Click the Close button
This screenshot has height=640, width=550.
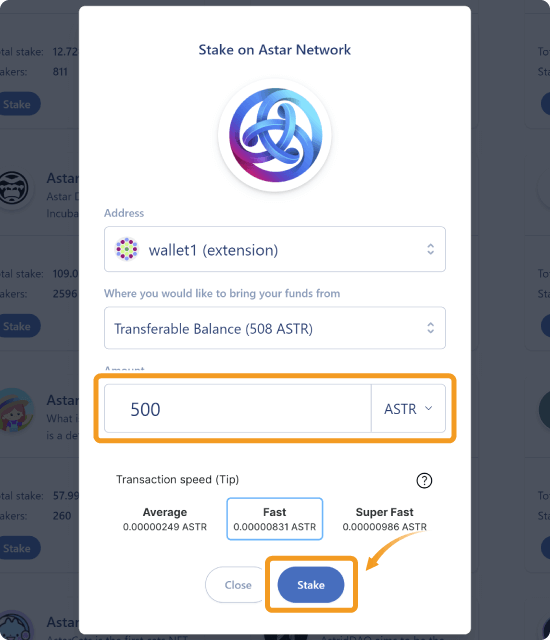[x=238, y=585]
